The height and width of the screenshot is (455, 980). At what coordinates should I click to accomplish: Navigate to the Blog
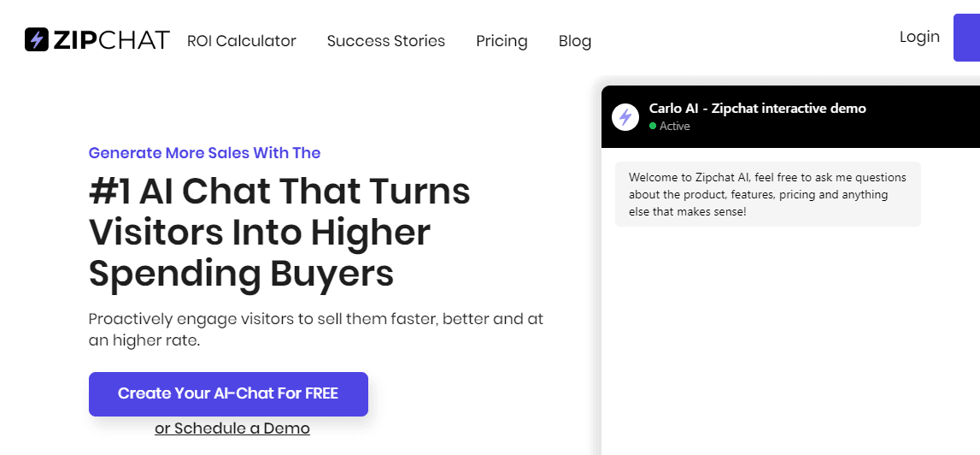[x=575, y=41]
